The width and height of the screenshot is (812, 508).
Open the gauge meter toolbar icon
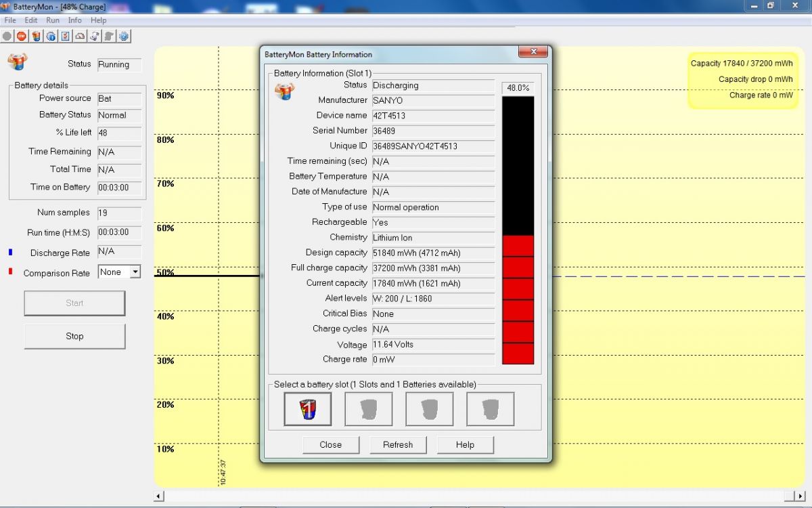[x=79, y=36]
